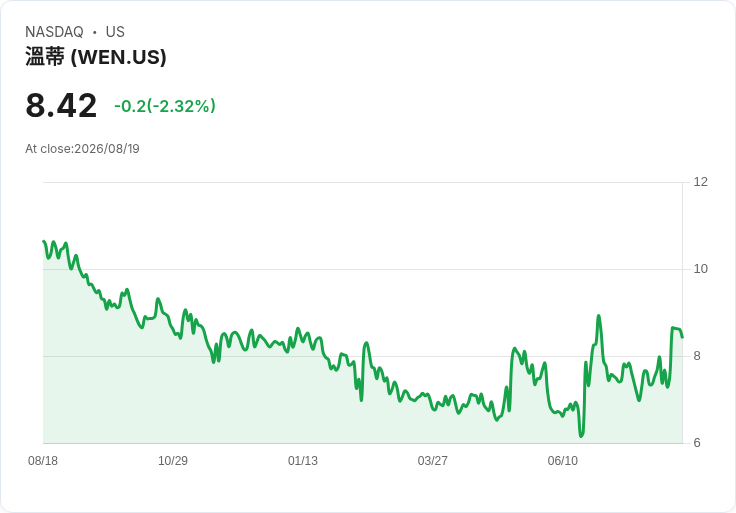Click the NASDAQ exchange label
The width and height of the screenshot is (736, 513).
54,32
